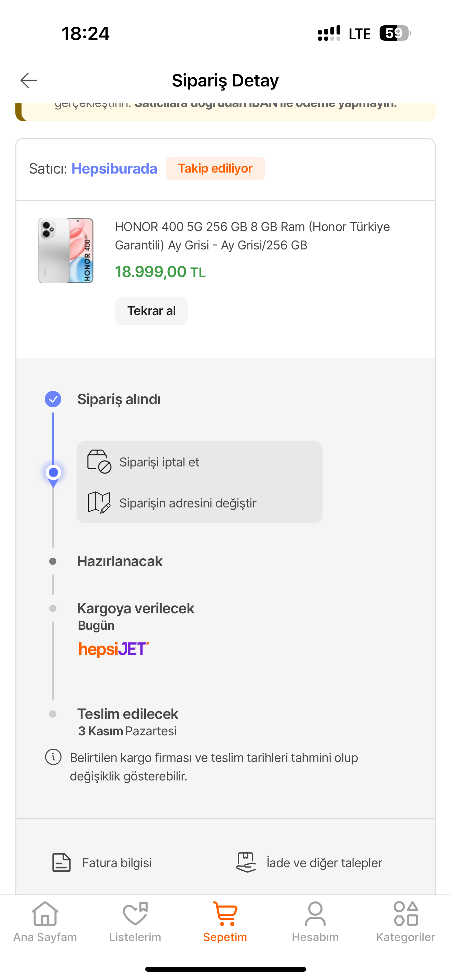This screenshot has width=451, height=980.
Task: Tap the current order status marker
Action: click(x=53, y=473)
